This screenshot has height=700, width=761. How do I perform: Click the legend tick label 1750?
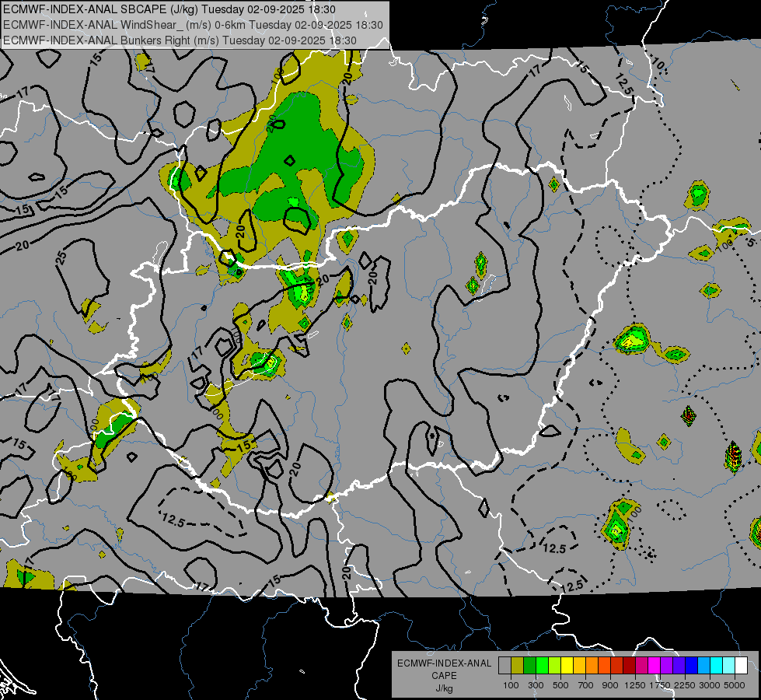(x=661, y=685)
